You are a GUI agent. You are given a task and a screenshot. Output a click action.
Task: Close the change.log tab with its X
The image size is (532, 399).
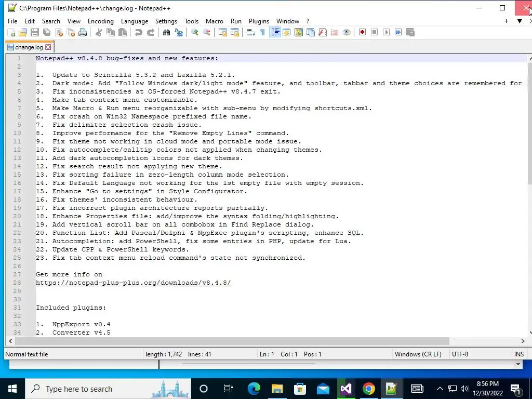48,47
